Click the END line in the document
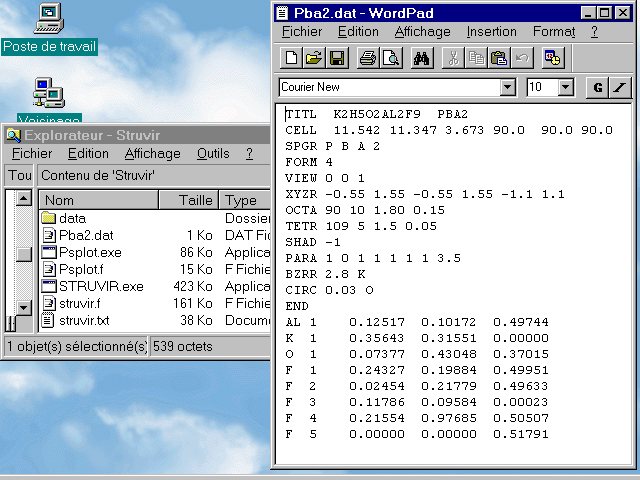Image resolution: width=640 pixels, height=480 pixels. click(297, 306)
